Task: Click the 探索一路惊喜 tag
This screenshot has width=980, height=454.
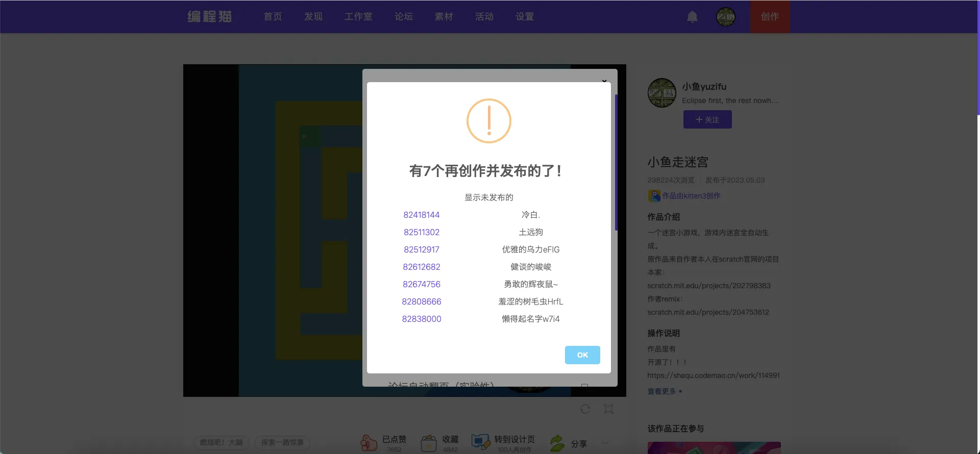Action: click(x=282, y=442)
